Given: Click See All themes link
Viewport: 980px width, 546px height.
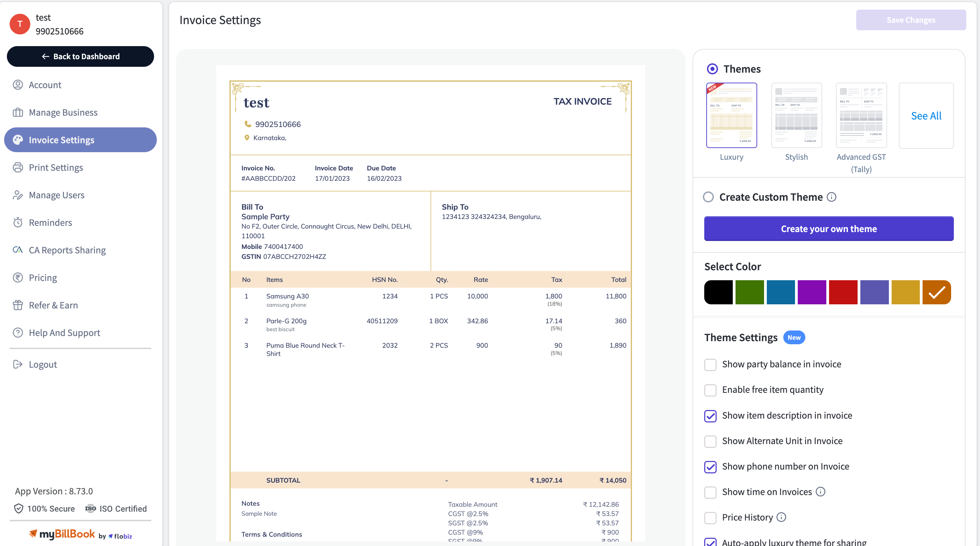Looking at the screenshot, I should (x=926, y=116).
